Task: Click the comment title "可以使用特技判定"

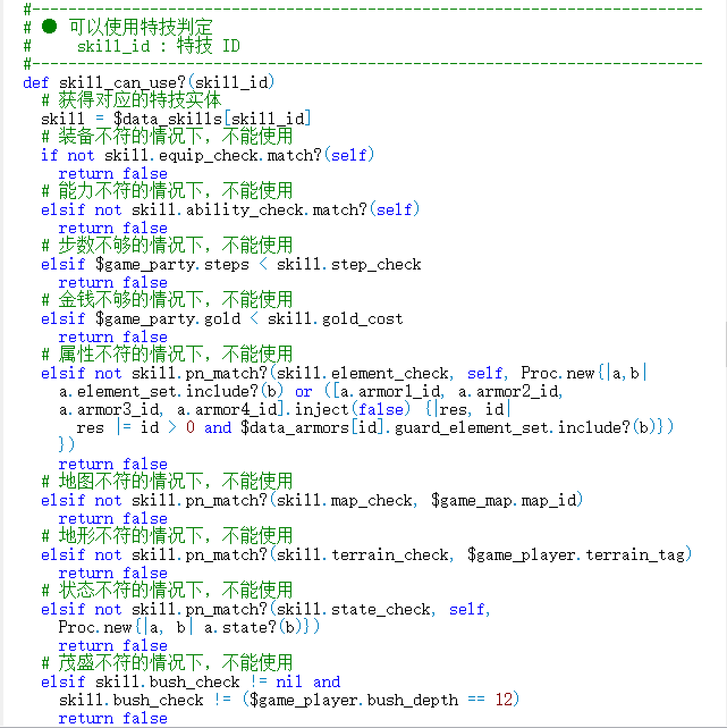Action: 141,27
